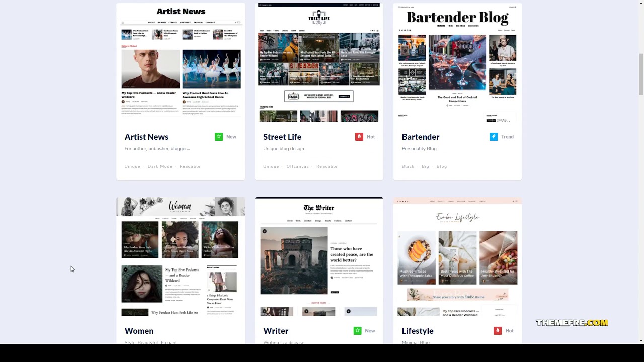
Task: Open the Embe Lifestyle demo preview thumbnail
Action: [458, 256]
